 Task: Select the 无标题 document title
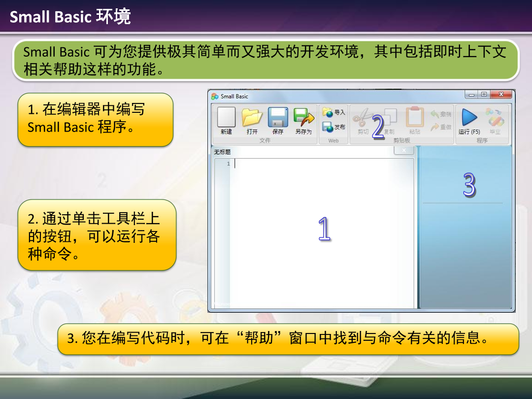(x=223, y=152)
